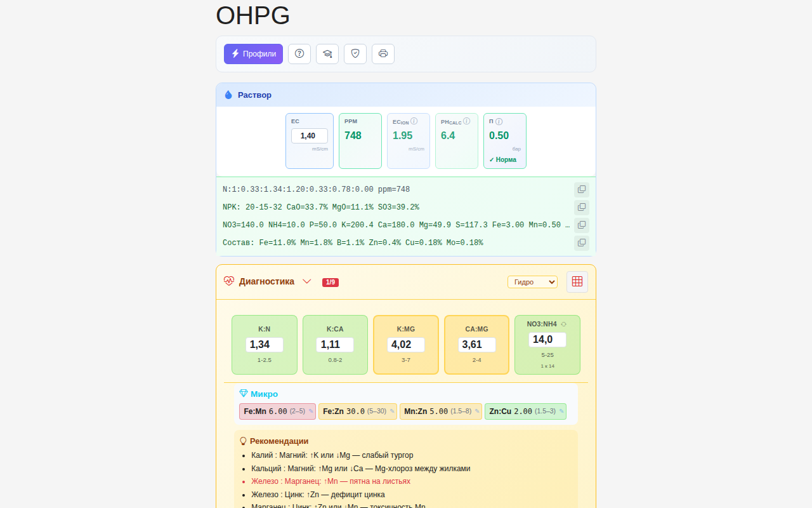Viewport: 812px width, 508px height.
Task: Edit the Fe:Zn ratio pencil icon
Action: (392, 411)
